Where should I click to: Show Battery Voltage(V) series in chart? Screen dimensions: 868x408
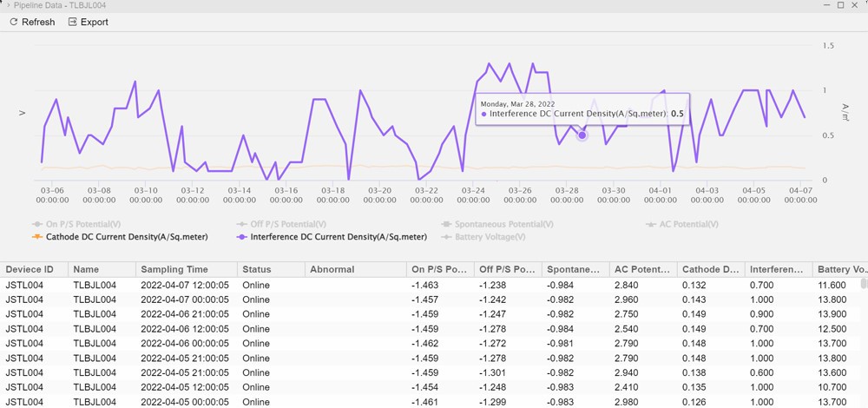[x=489, y=236]
